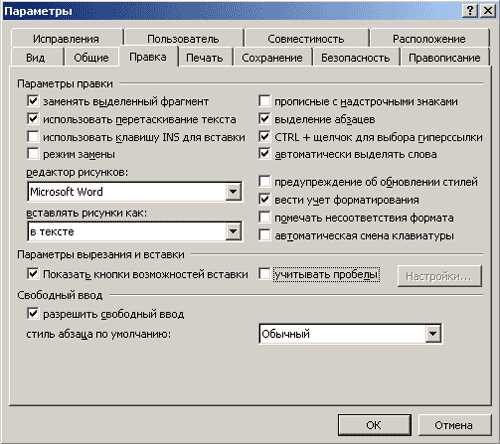The width and height of the screenshot is (500, 444).
Task: Enable "режим замены" checkbox
Action: (x=33, y=154)
